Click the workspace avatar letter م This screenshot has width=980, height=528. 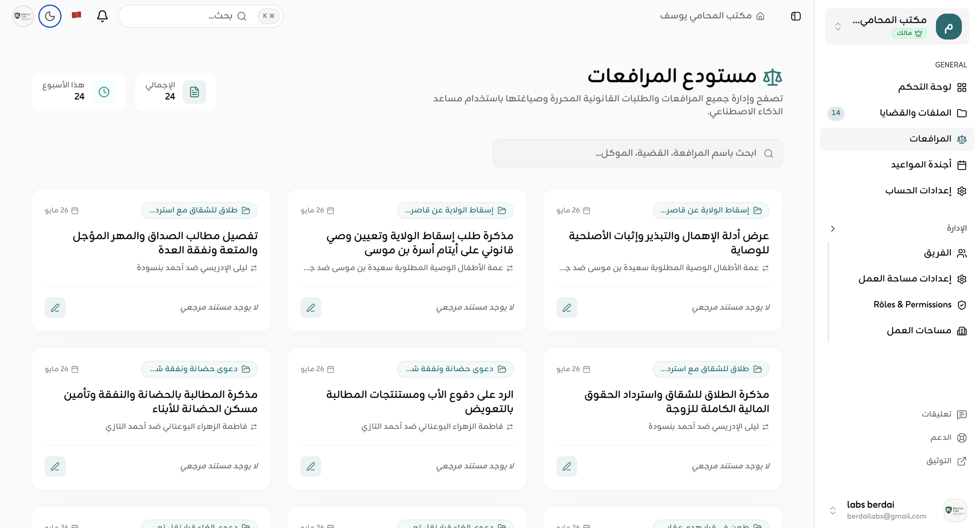tap(949, 26)
